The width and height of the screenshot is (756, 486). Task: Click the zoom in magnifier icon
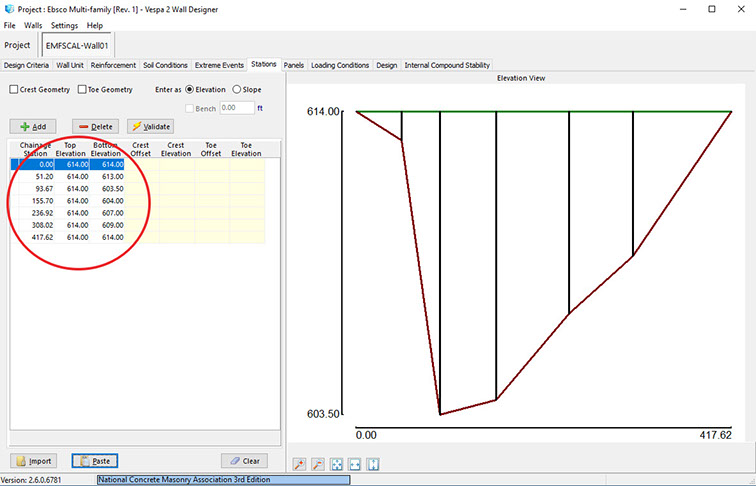[299, 464]
